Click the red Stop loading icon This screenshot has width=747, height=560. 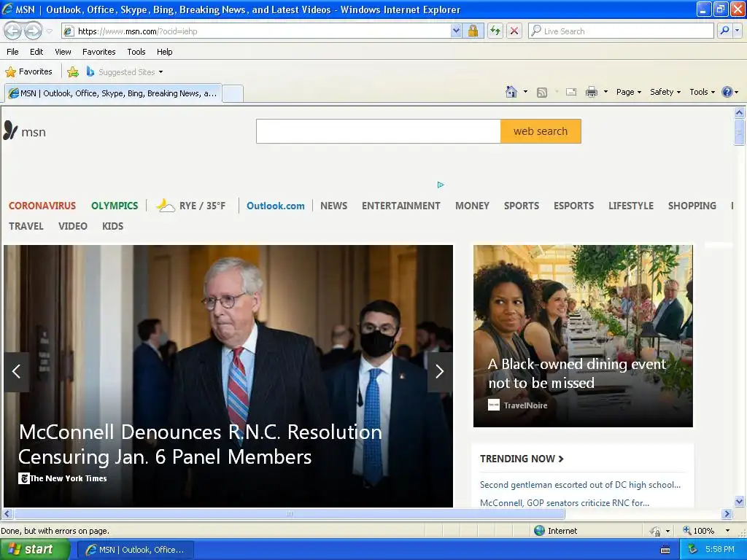(x=514, y=31)
